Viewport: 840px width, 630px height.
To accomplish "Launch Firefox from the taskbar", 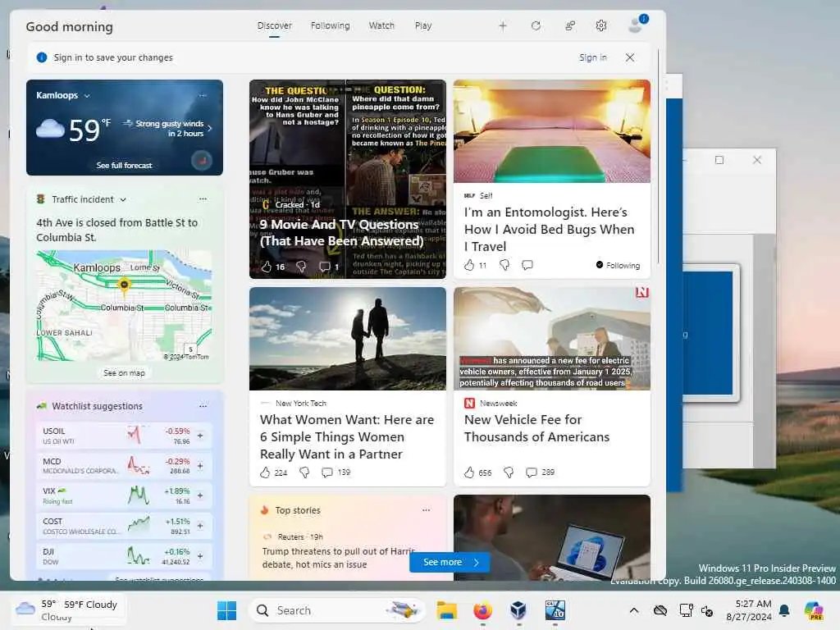I will point(482,610).
